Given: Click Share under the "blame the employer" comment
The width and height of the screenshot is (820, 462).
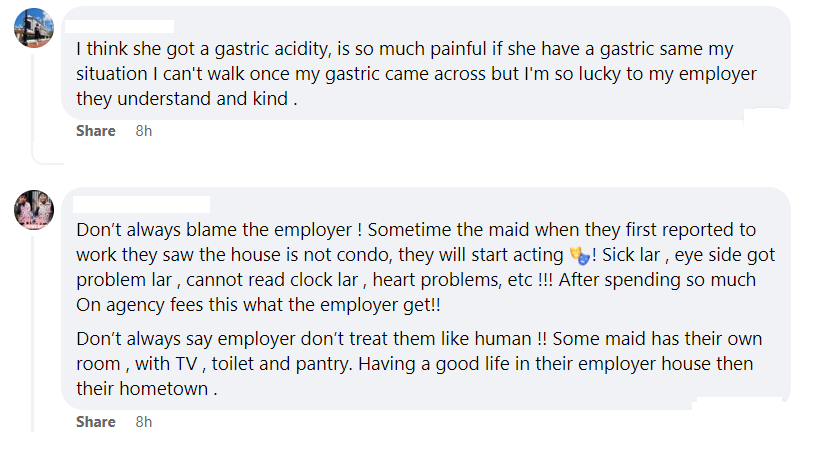Looking at the screenshot, I should (x=96, y=422).
